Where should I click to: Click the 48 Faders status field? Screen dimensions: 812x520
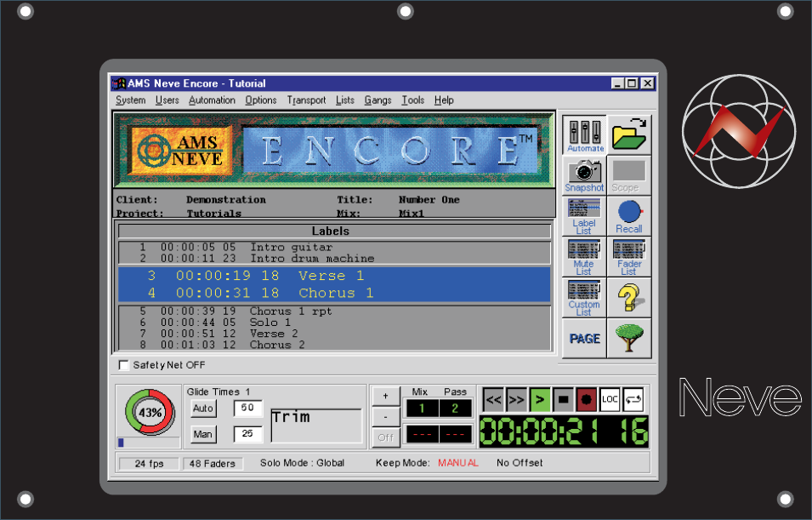pos(213,464)
